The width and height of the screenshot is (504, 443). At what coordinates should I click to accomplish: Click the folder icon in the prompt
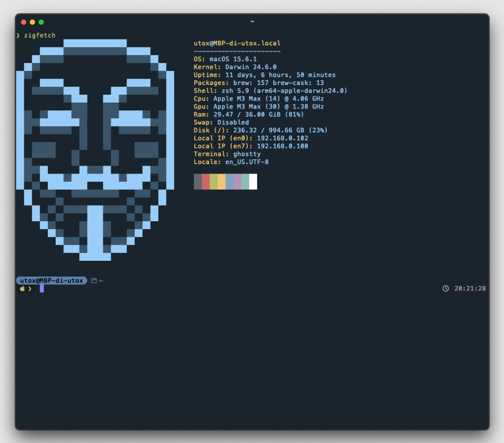pyautogui.click(x=94, y=280)
